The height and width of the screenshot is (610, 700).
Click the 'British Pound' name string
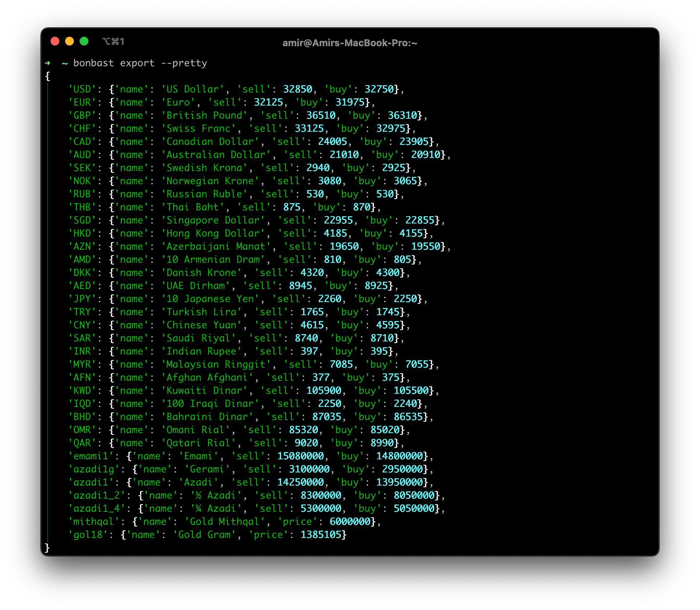[204, 115]
